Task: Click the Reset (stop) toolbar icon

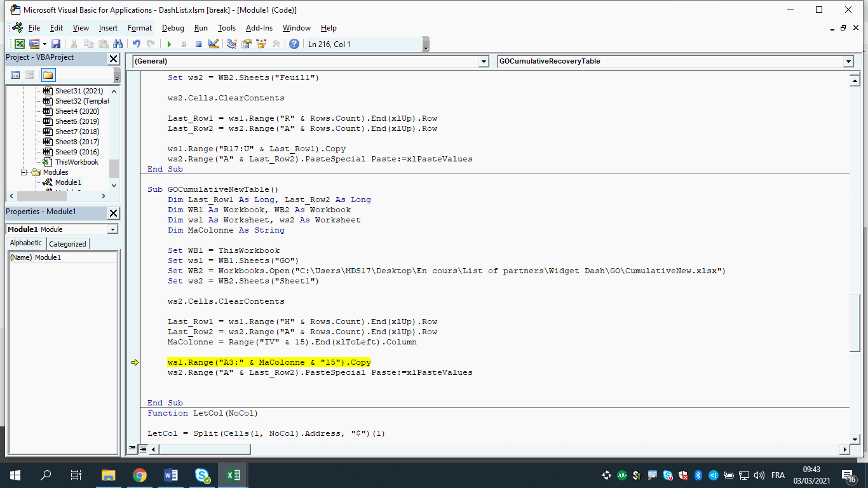Action: click(198, 44)
